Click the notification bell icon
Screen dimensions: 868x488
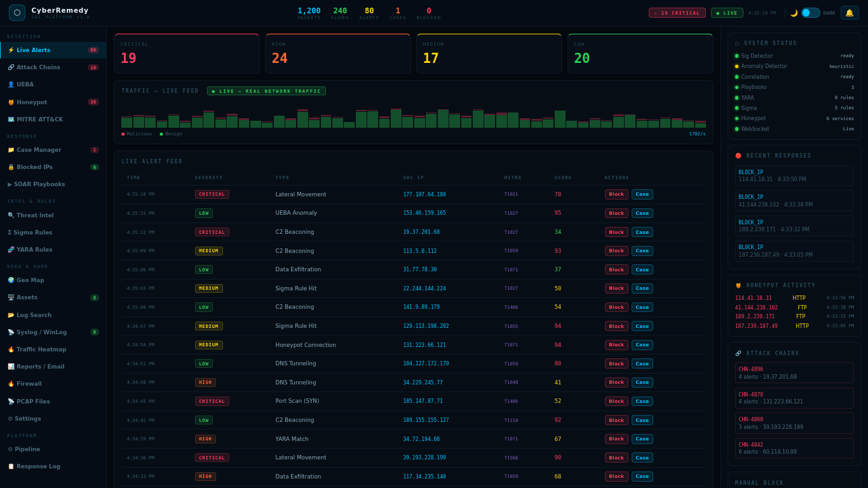(x=850, y=12)
